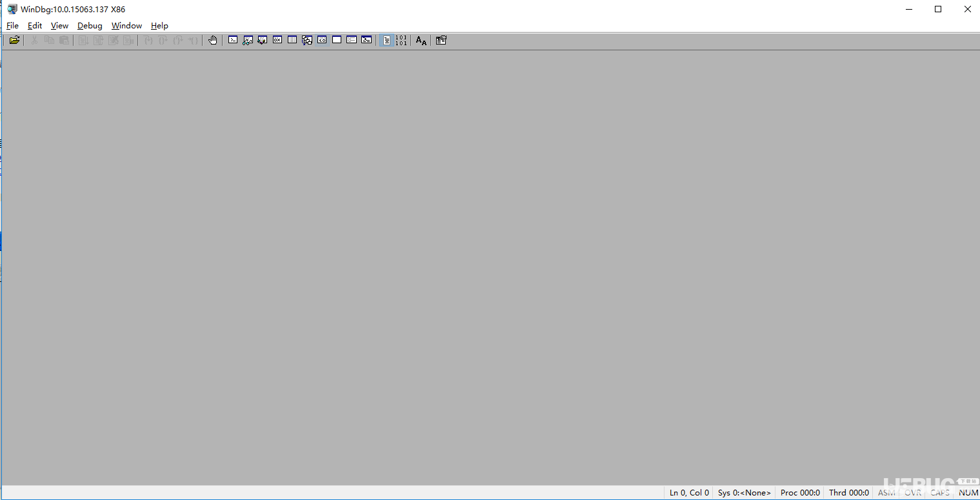Turn Source mode on via toolbar
980x500 pixels.
[386, 40]
